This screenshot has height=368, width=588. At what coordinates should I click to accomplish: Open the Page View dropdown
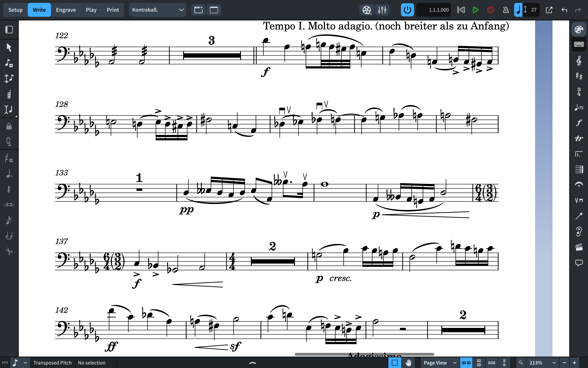click(x=440, y=363)
